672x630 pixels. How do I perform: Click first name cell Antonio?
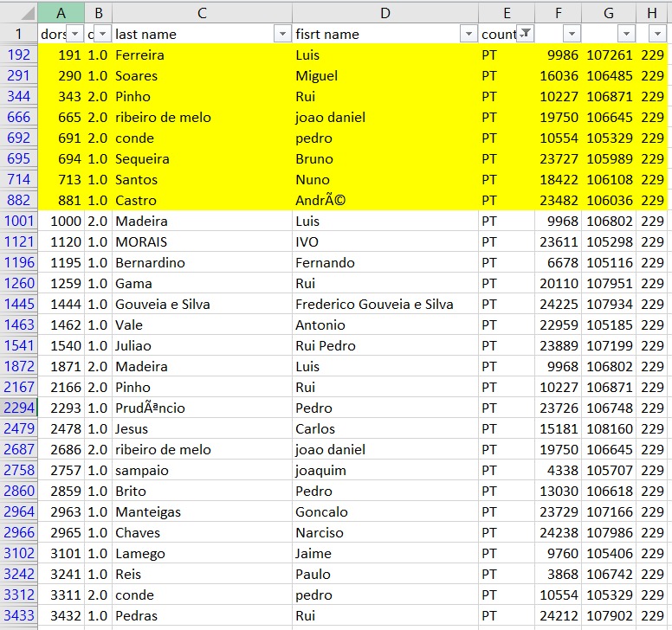point(385,325)
